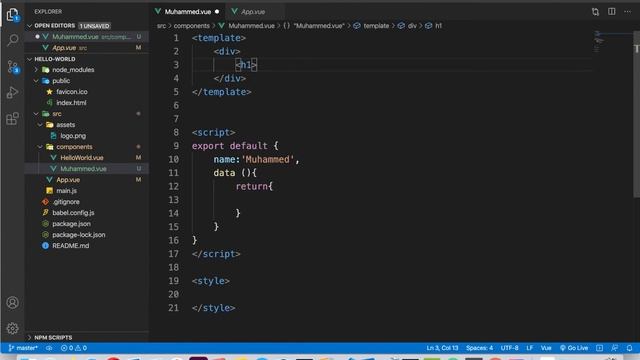Click the name:'Muhammed' line in code
This screenshot has height=360, width=640.
(256, 160)
